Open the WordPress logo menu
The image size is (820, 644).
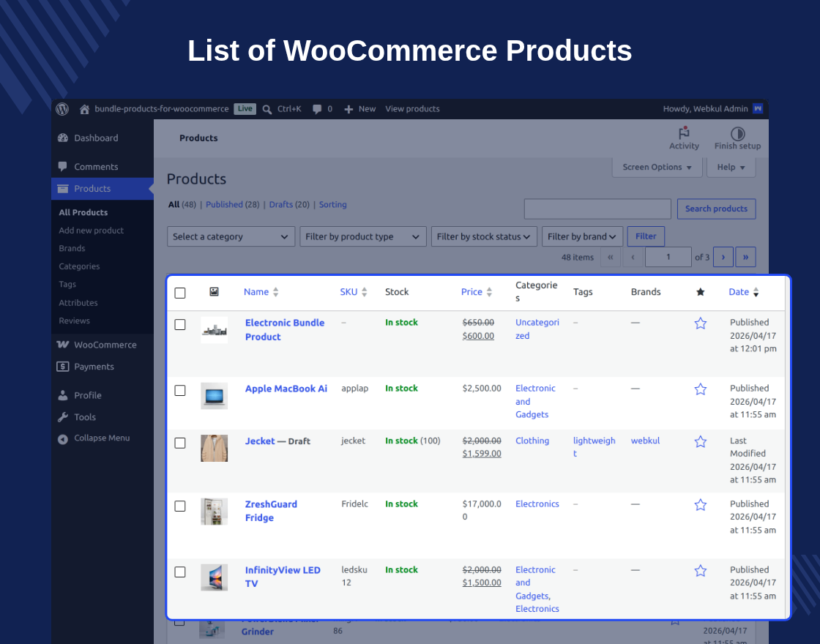pyautogui.click(x=62, y=109)
